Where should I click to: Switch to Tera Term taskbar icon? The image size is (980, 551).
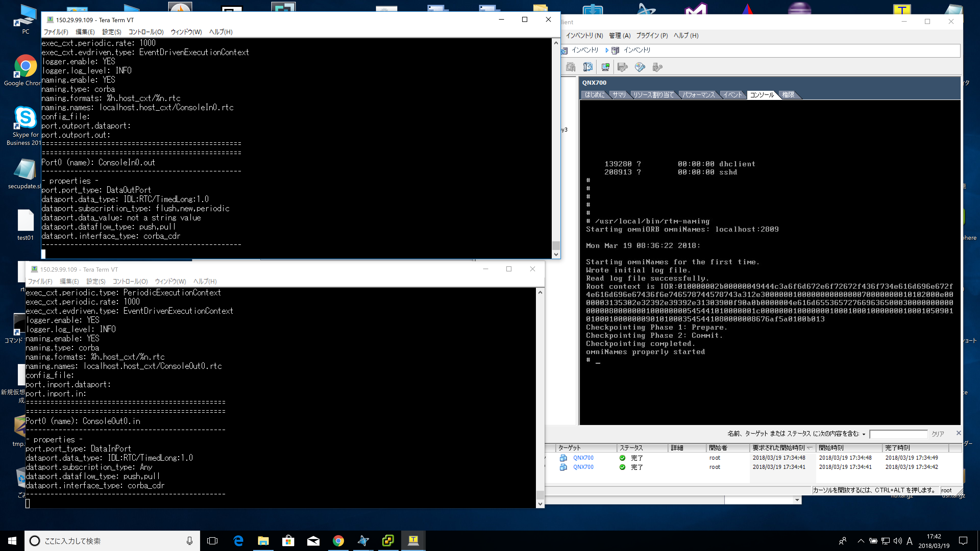tap(413, 541)
